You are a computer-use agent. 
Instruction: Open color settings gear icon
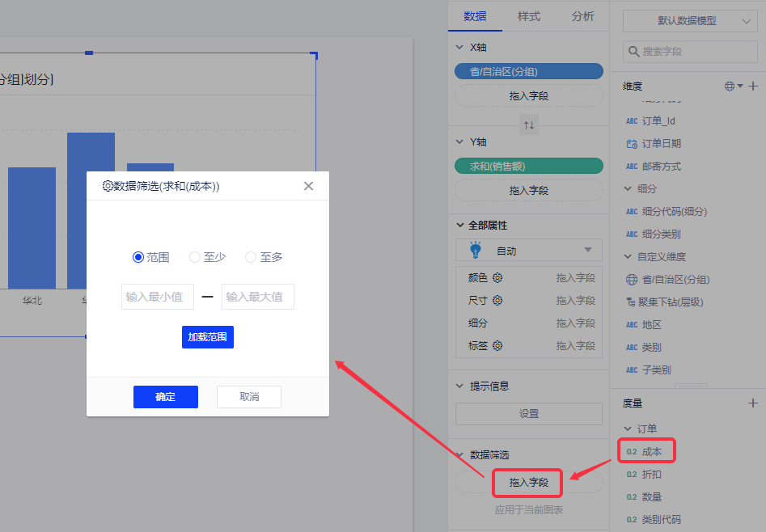pos(498,278)
